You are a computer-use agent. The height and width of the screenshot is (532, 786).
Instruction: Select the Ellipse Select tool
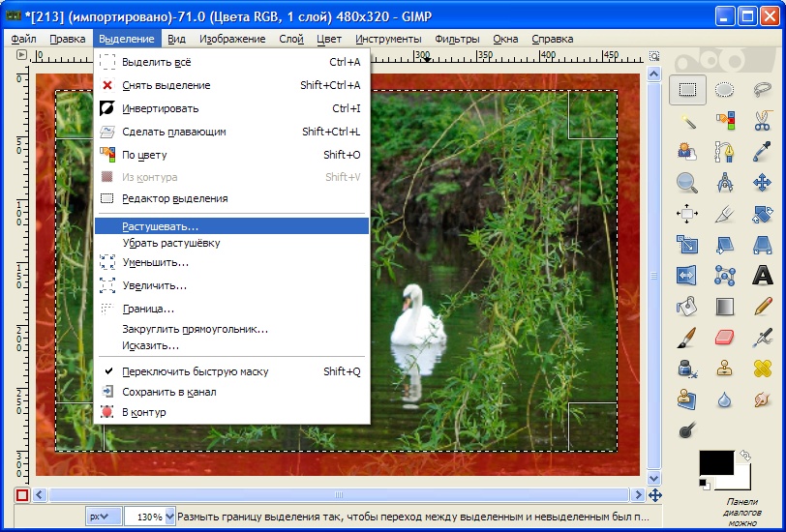point(724,90)
